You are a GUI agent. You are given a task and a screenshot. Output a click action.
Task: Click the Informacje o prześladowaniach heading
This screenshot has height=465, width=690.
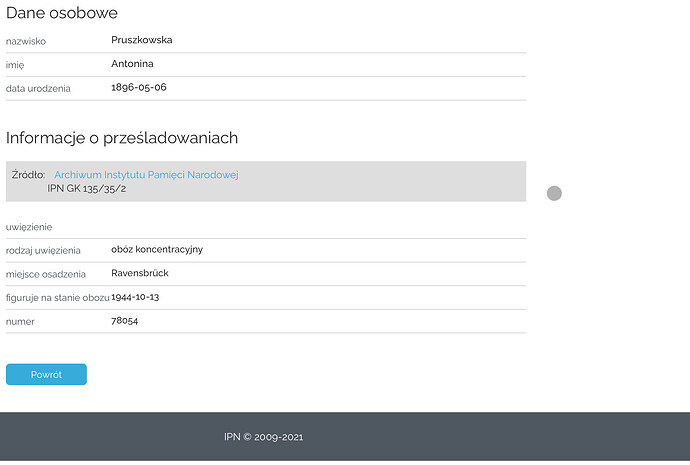tap(122, 138)
